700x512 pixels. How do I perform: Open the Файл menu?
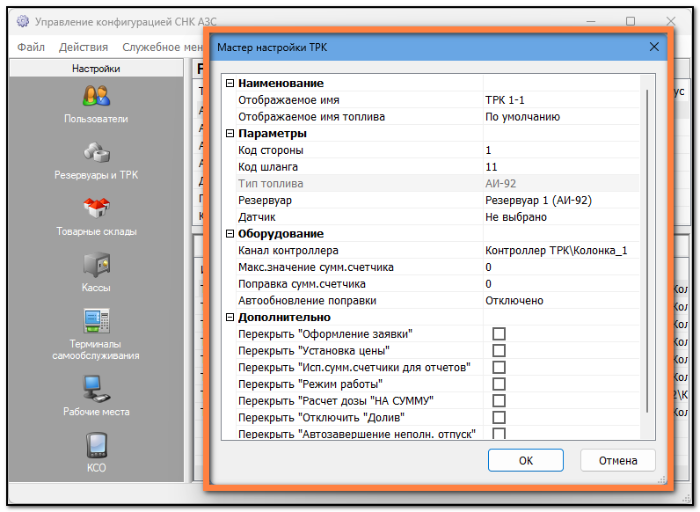click(x=31, y=47)
